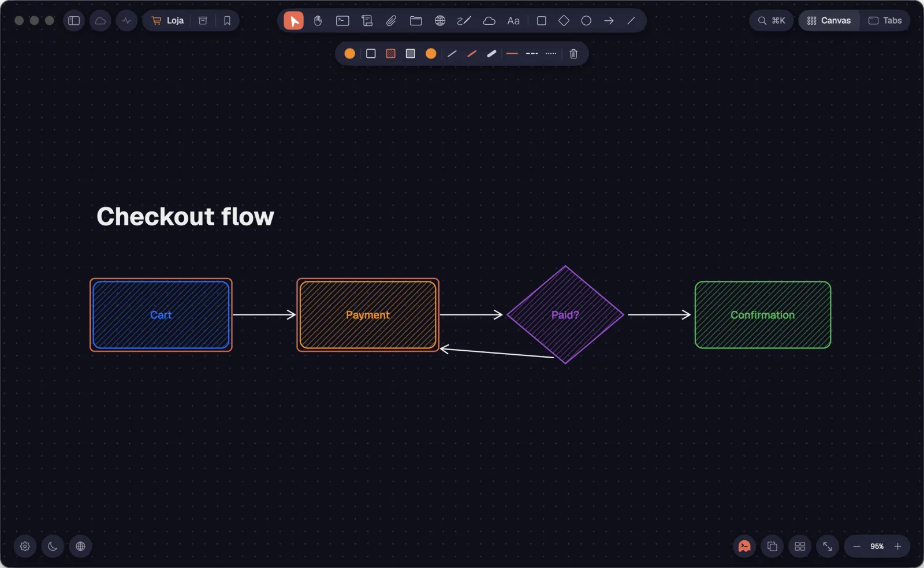The width and height of the screenshot is (924, 568).
Task: Choose the arrow connector tool
Action: pos(609,21)
